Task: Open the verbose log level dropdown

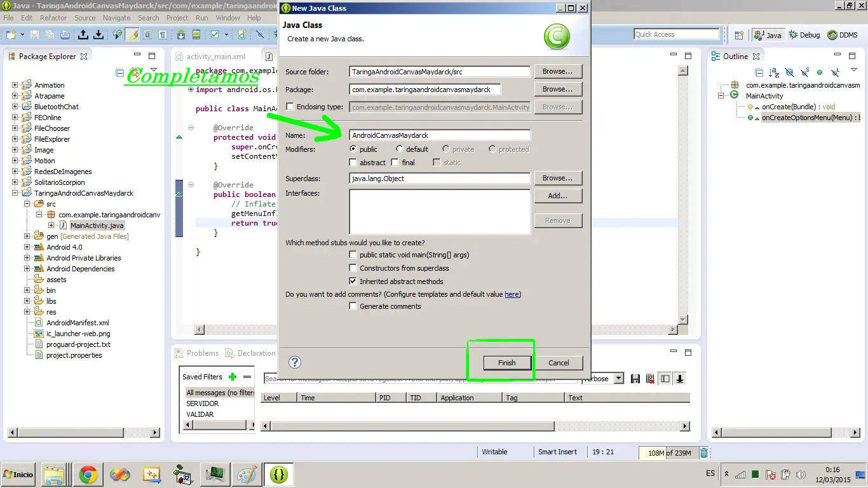Action: pos(618,379)
